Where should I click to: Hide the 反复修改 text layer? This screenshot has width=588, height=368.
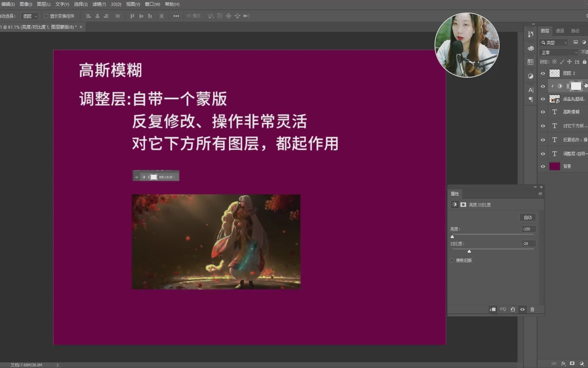click(x=543, y=140)
